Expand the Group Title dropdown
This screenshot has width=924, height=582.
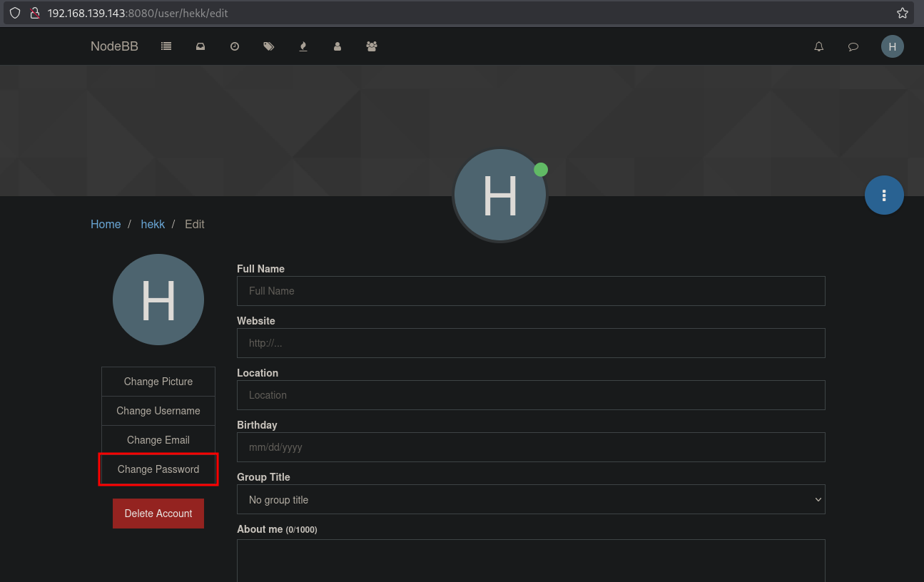tap(531, 500)
